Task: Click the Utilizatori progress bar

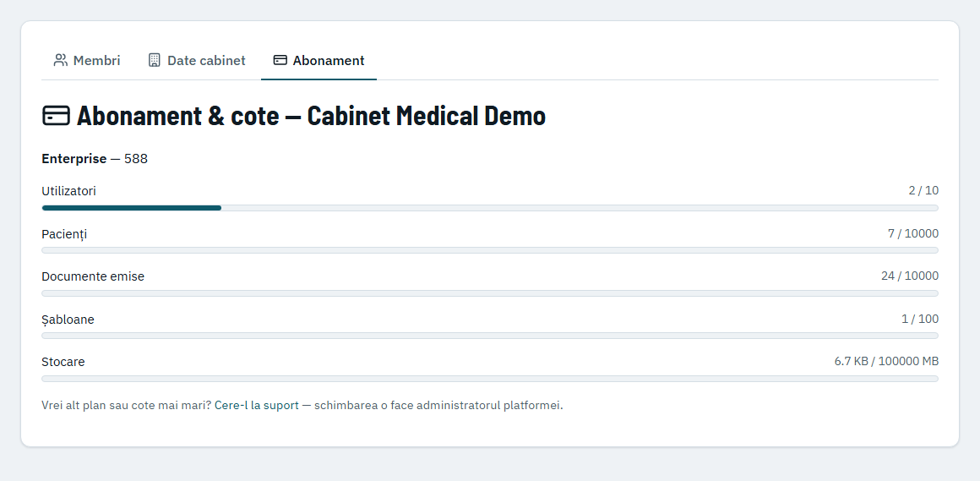Action: coord(490,208)
